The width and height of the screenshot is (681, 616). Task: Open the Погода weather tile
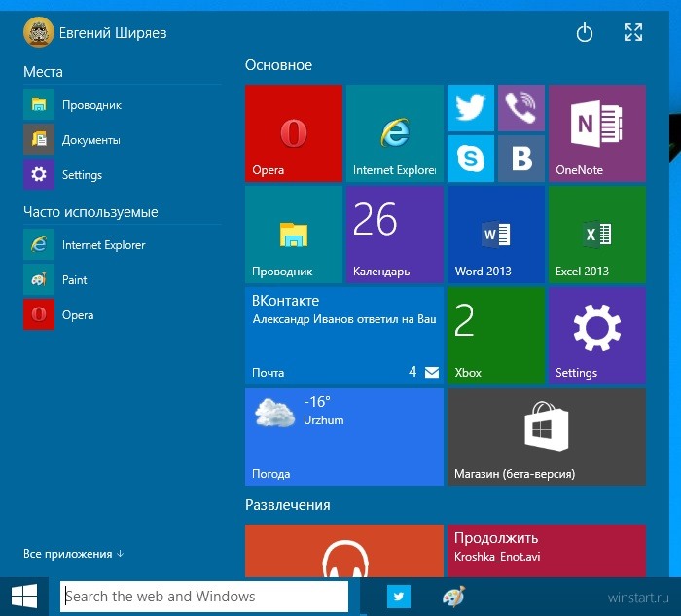[344, 437]
